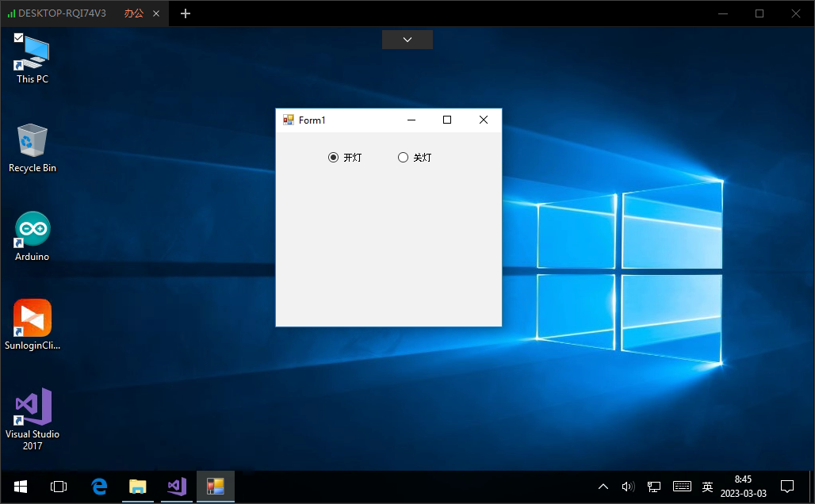This screenshot has height=504, width=815.
Task: Minimize the Form1 window
Action: pyautogui.click(x=411, y=120)
